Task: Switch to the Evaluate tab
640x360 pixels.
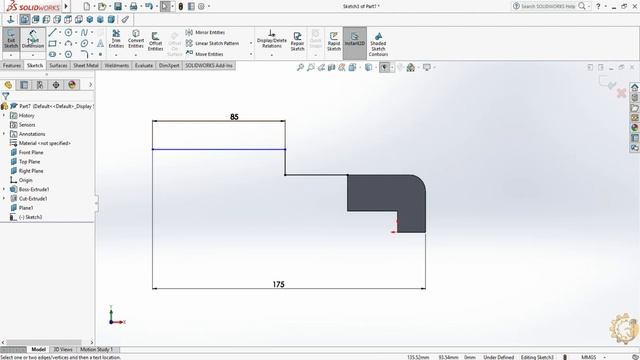Action: tap(144, 65)
